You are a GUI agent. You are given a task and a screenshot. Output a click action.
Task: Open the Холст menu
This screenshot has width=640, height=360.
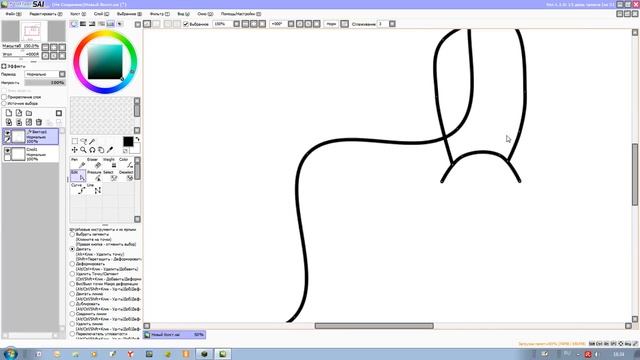pos(78,14)
